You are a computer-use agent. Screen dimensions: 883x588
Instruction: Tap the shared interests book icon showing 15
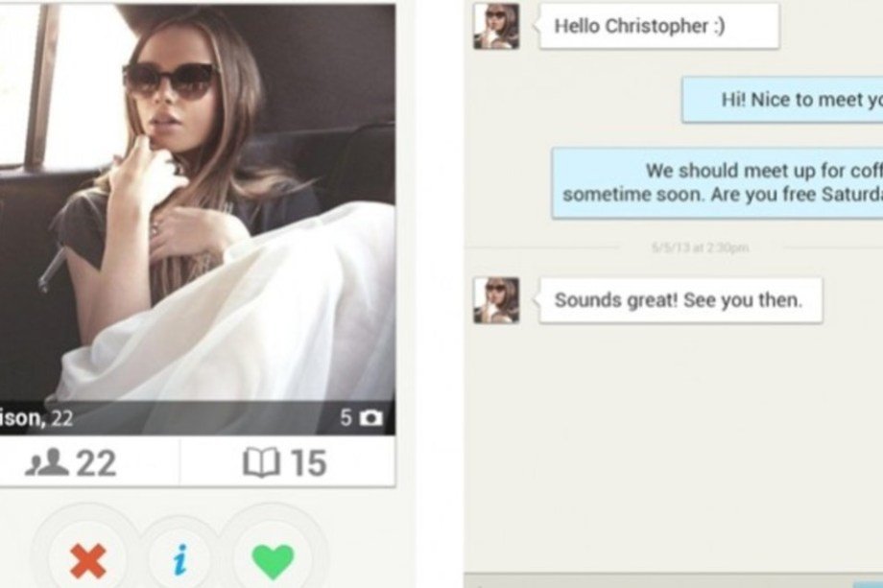pos(261,462)
